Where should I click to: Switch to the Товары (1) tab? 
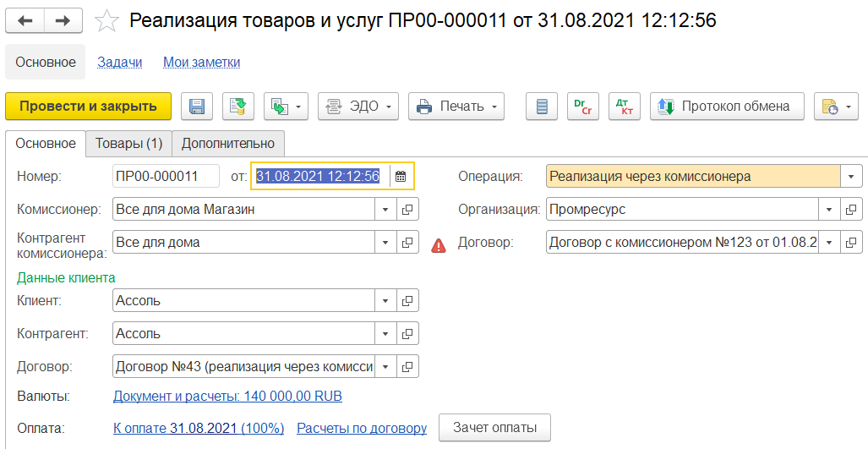(x=128, y=143)
